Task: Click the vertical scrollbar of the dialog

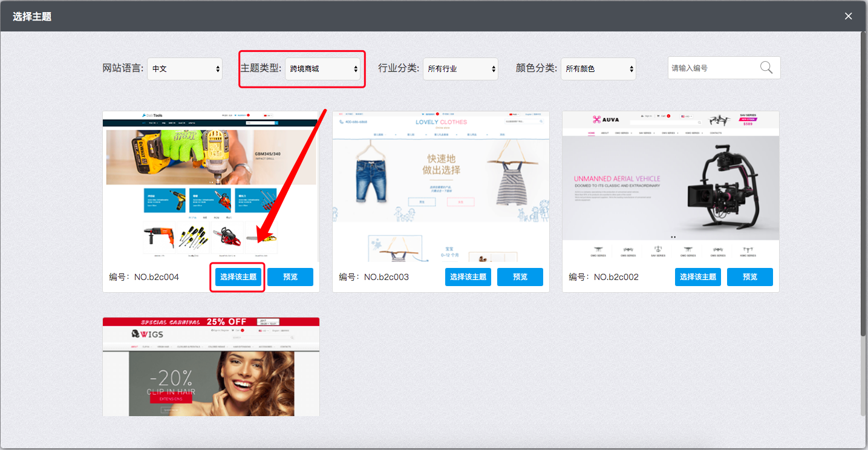Action: tap(863, 181)
